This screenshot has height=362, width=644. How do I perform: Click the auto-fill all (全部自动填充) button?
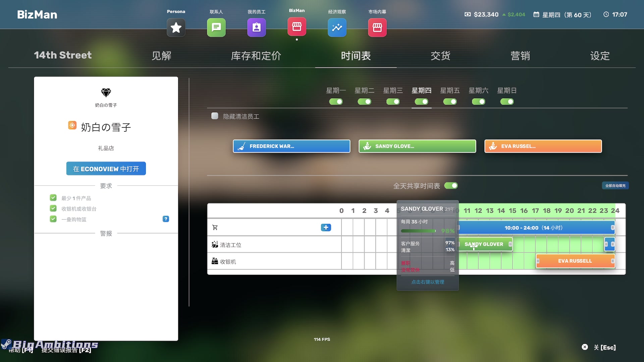[x=615, y=186]
